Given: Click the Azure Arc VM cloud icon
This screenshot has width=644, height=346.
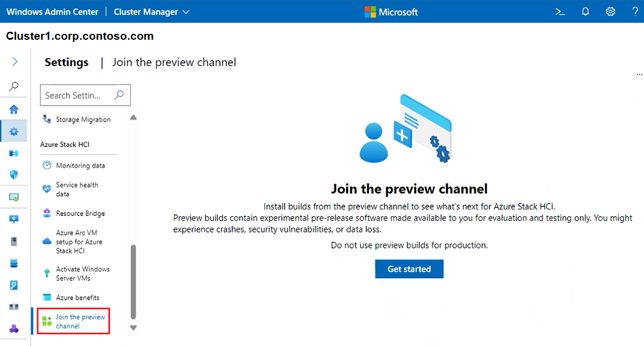Looking at the screenshot, I should (47, 241).
